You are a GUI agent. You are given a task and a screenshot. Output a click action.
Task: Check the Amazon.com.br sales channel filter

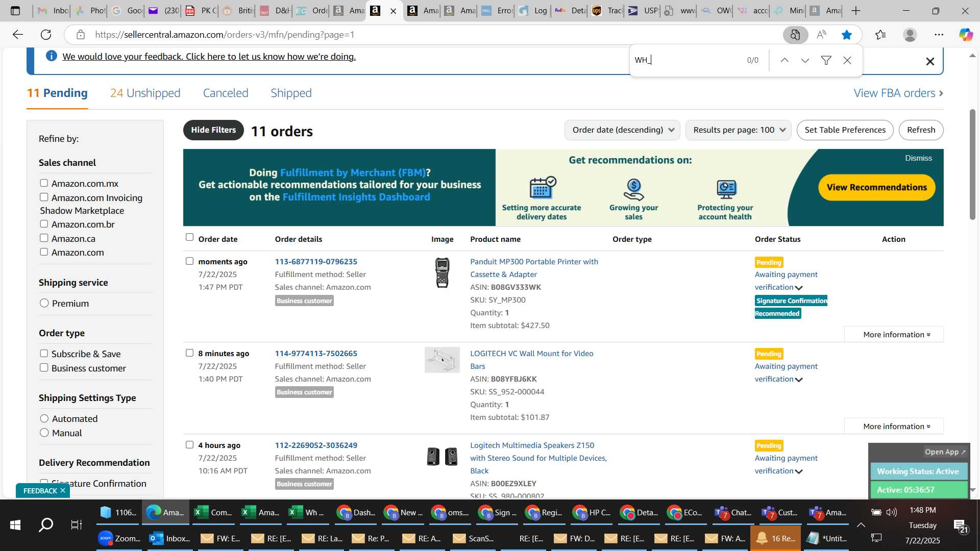coord(44,224)
